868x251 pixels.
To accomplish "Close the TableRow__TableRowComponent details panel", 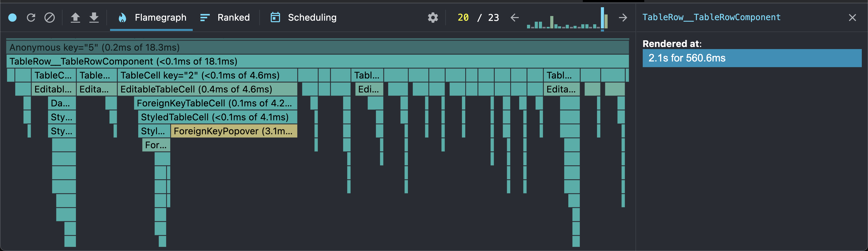I will pyautogui.click(x=853, y=18).
